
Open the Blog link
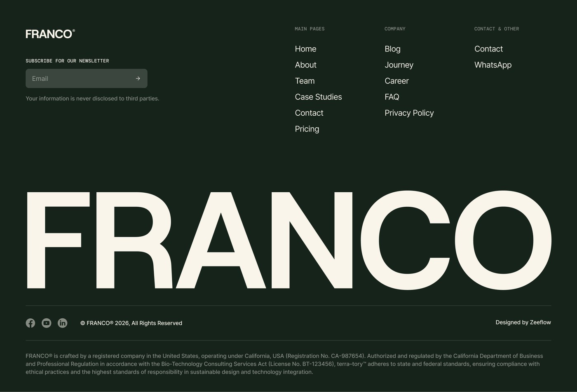coord(393,49)
